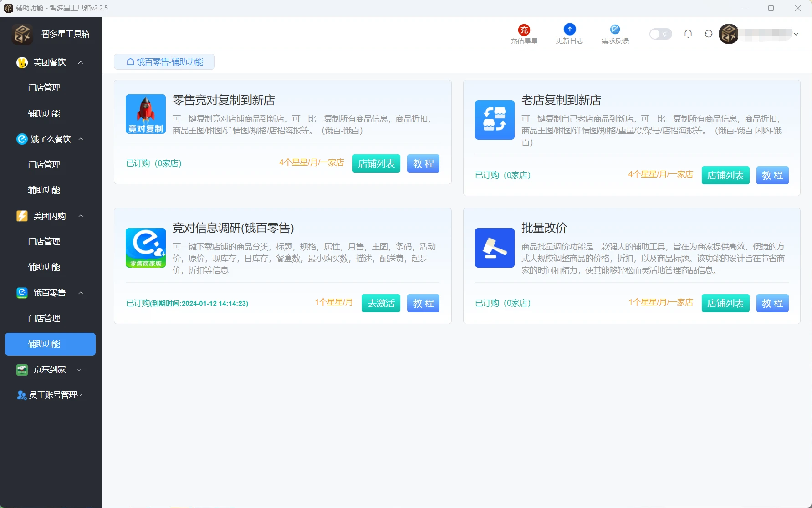The height and width of the screenshot is (508, 812).
Task: Open 店铺列表 for 老店复制到新店
Action: click(725, 175)
